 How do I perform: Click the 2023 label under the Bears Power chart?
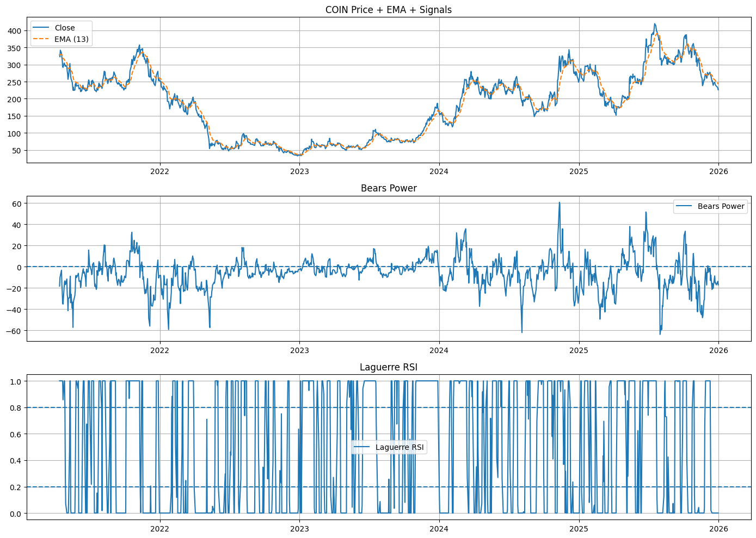pos(299,350)
